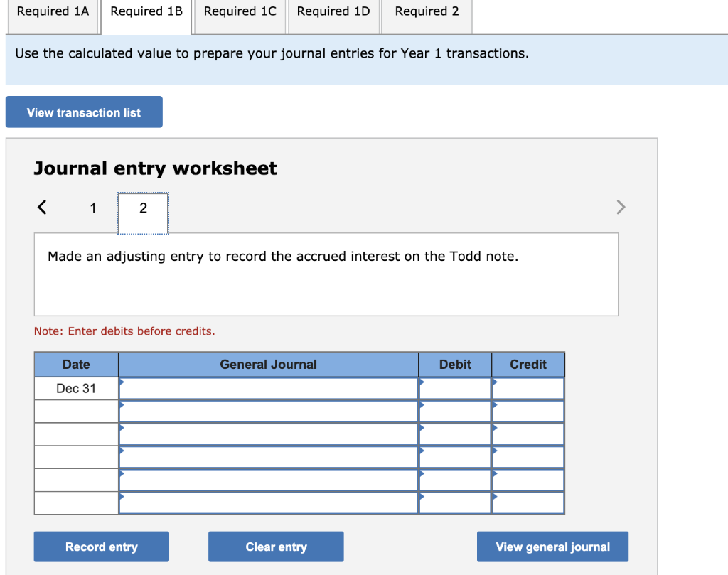Select journal entry page 1
Screen dimensions: 728x575
point(92,208)
